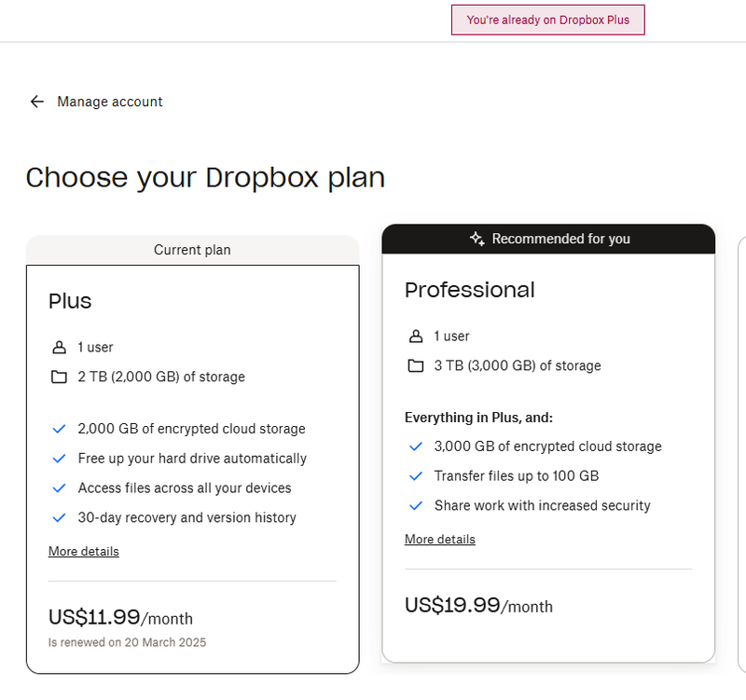
Task: Click checkmark beside Transfer files up to 100 GB
Action: tap(416, 476)
